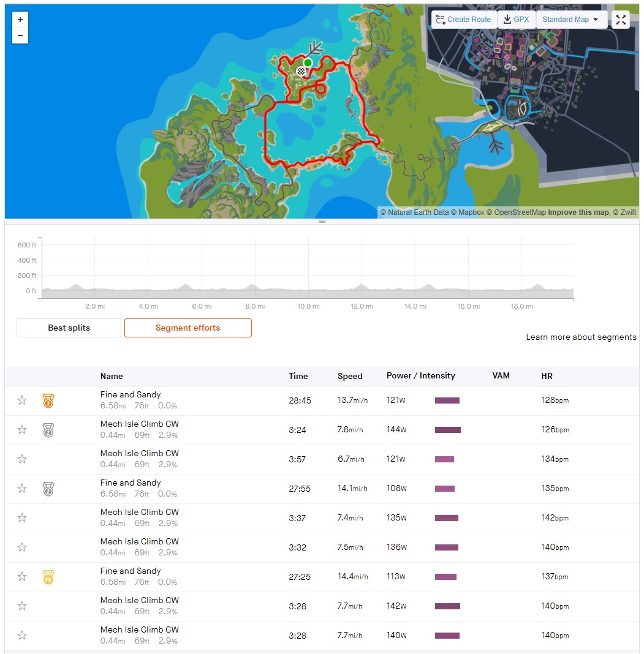Click the silver medal on the 27:55 effort
The image size is (644, 654).
pyautogui.click(x=48, y=489)
